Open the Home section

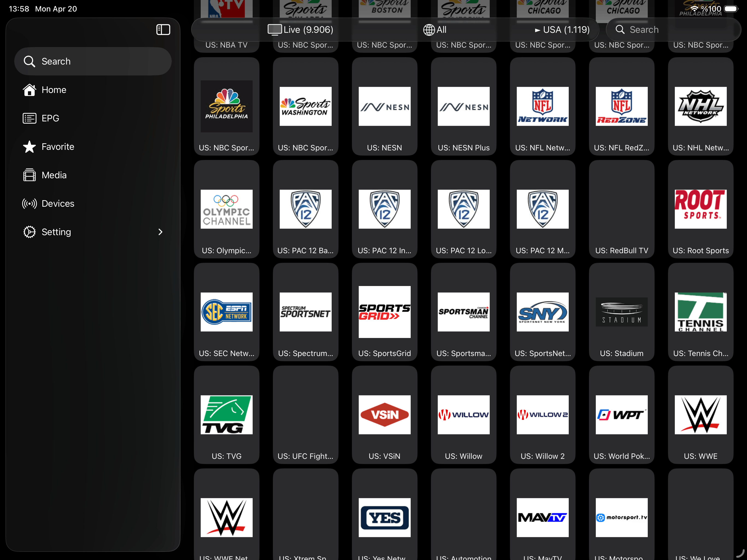coord(93,90)
